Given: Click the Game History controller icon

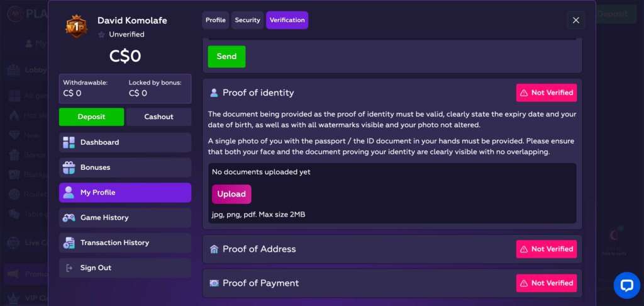Looking at the screenshot, I should (x=69, y=218).
